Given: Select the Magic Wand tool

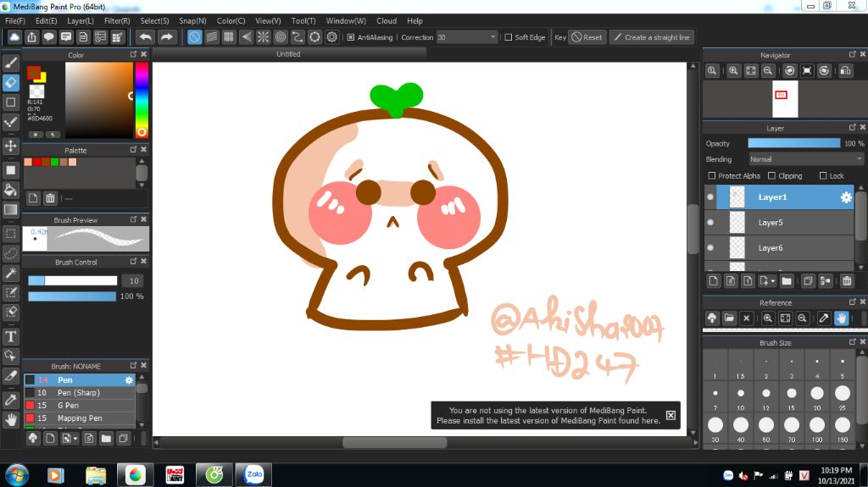Looking at the screenshot, I should [x=10, y=273].
